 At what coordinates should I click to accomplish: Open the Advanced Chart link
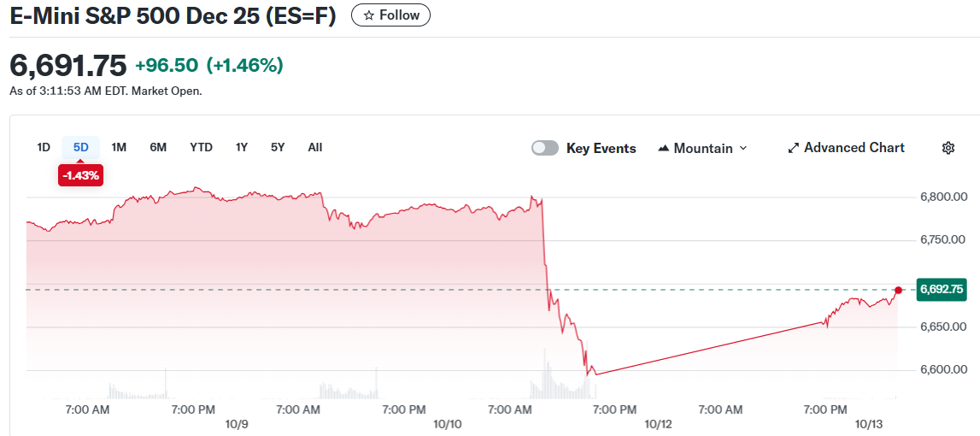point(854,148)
